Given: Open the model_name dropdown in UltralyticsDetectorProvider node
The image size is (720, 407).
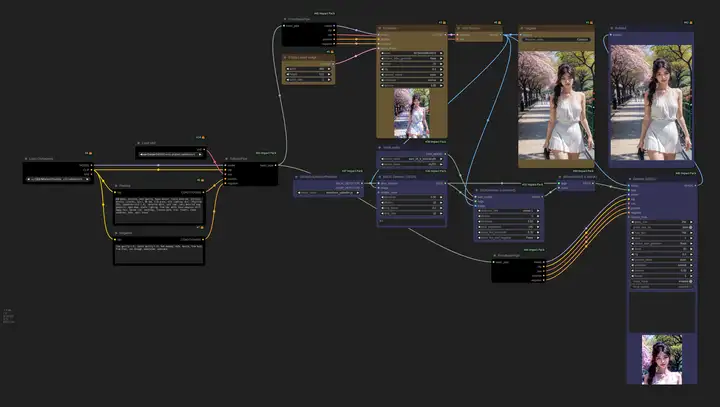Looking at the screenshot, I should tap(328, 193).
